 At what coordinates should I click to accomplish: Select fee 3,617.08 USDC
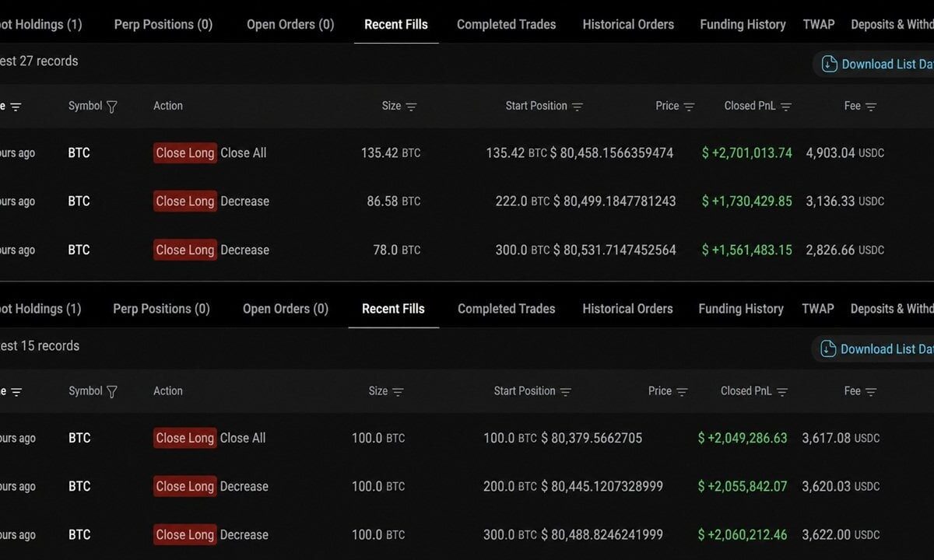pyautogui.click(x=841, y=439)
